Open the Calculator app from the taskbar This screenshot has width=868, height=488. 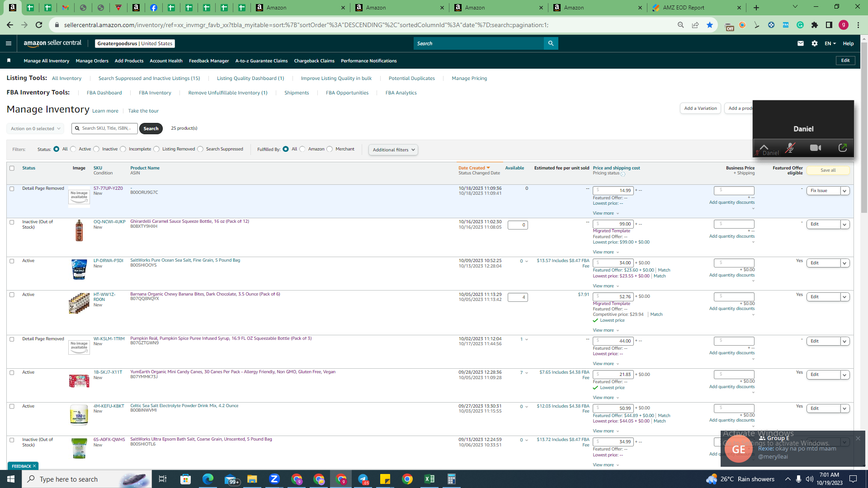tap(451, 479)
